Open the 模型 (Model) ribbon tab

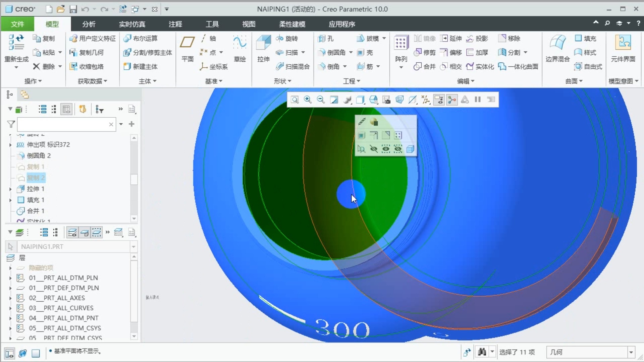tap(51, 24)
